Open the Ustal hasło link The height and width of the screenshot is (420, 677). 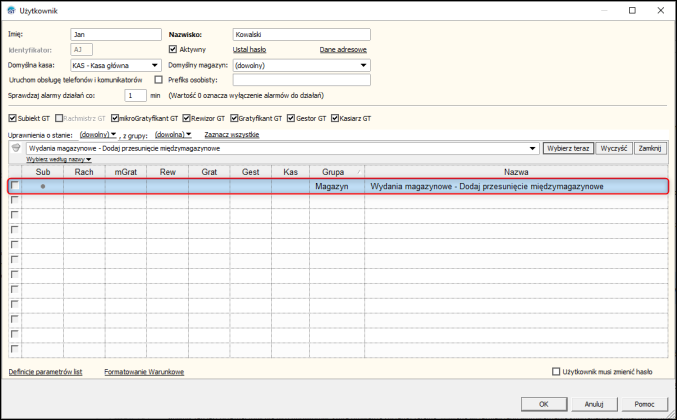click(x=250, y=50)
